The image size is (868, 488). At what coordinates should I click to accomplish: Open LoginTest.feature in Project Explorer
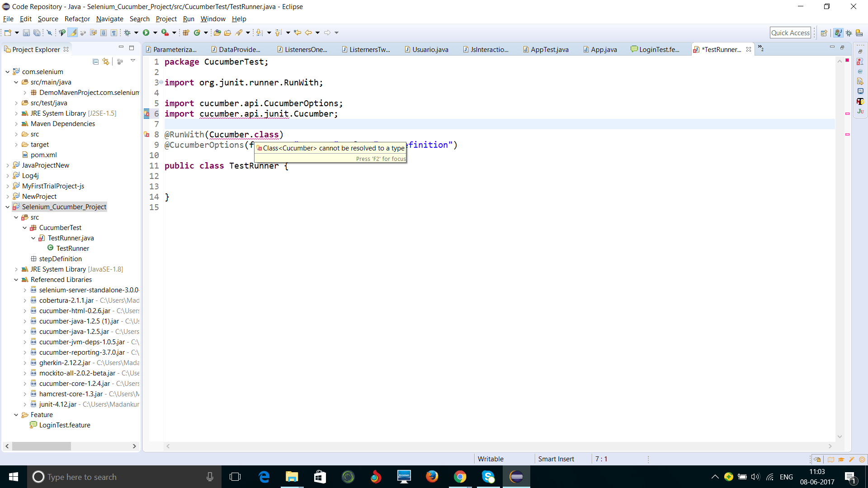(x=65, y=425)
